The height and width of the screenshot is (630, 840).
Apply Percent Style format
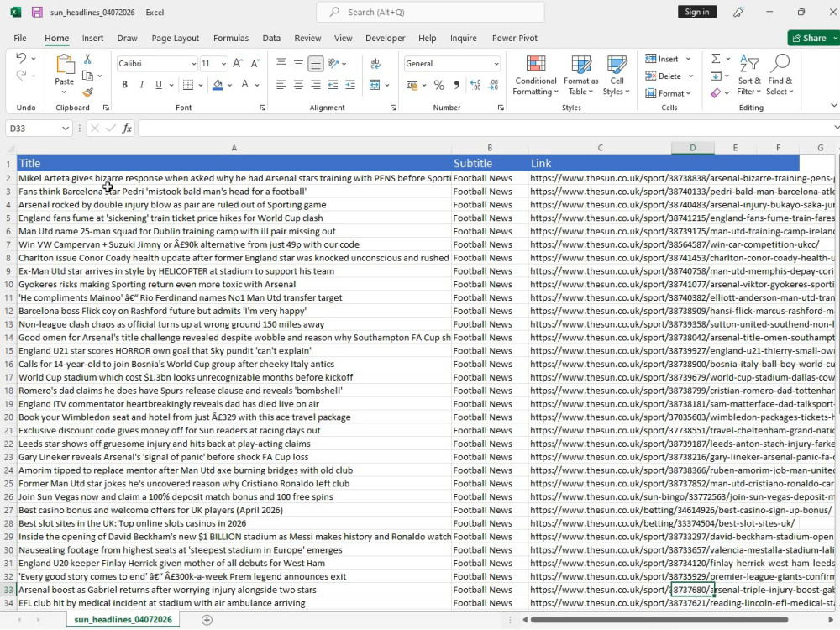[x=439, y=85]
